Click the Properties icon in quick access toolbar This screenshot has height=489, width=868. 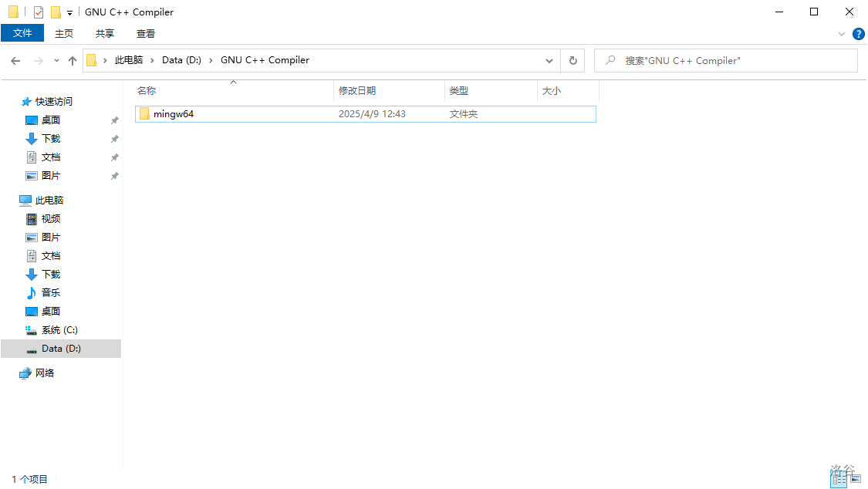(x=39, y=12)
